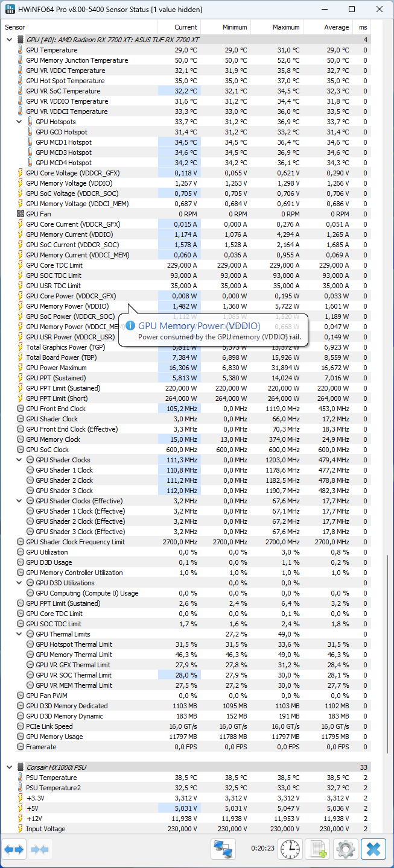Select the GPU PPT Limit (Short) row
Image resolution: width=394 pixels, height=868 pixels.
(187, 398)
